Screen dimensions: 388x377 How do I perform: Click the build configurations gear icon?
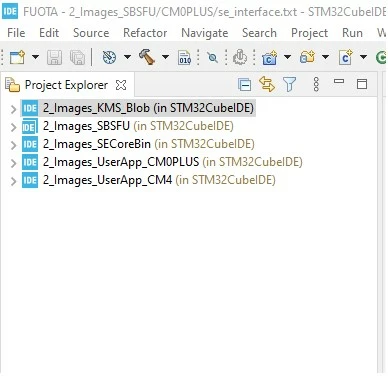pos(109,57)
